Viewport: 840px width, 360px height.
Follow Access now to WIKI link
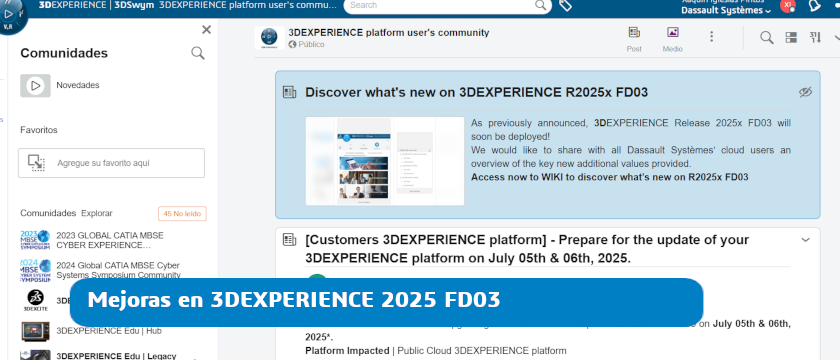coord(610,177)
